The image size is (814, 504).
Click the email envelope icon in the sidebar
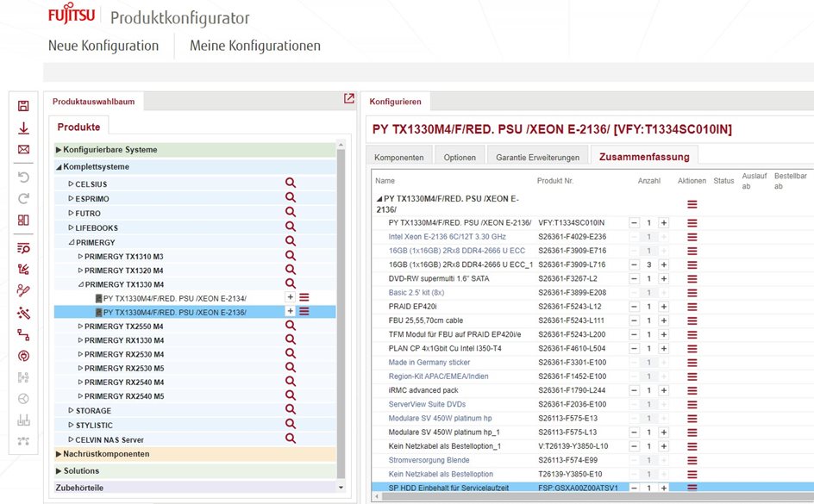pos(23,149)
